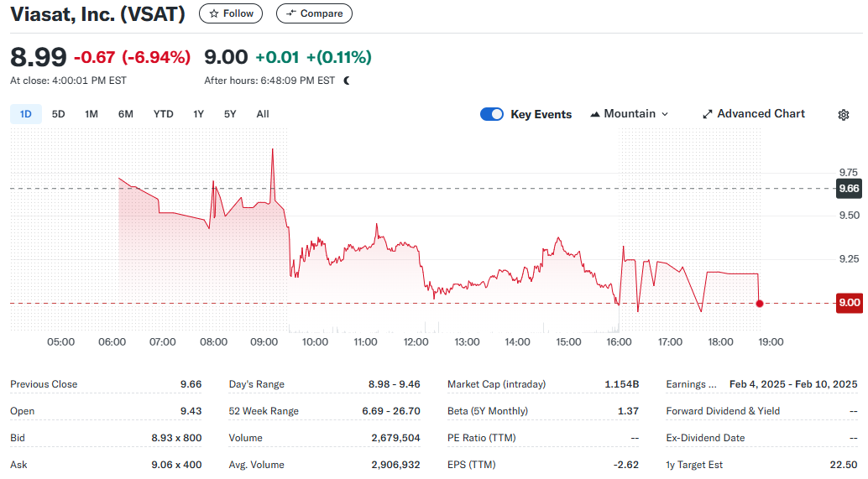
Task: Expand the Mountain chart type dropdown
Action: [630, 114]
